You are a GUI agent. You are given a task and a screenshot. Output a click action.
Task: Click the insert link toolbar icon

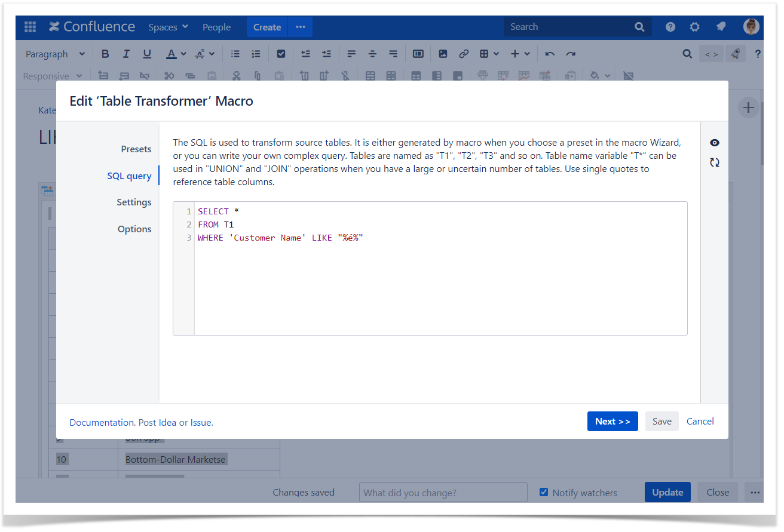(x=463, y=54)
